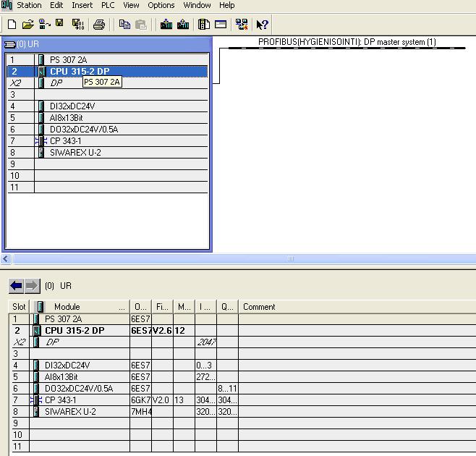Viewport: 476px width, 456px height.
Task: Upload from module using the toolbar icon
Action: (183, 25)
